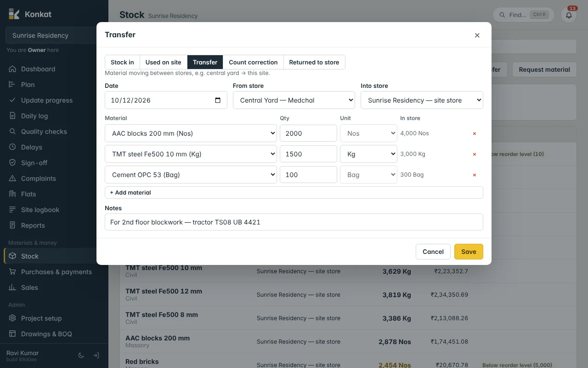The image size is (588, 368).
Task: Open the Delays page
Action: (54, 147)
